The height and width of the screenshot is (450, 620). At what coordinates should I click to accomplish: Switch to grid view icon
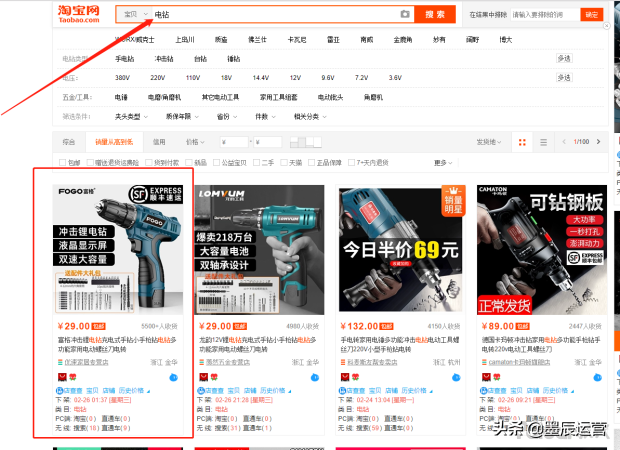[x=522, y=142]
